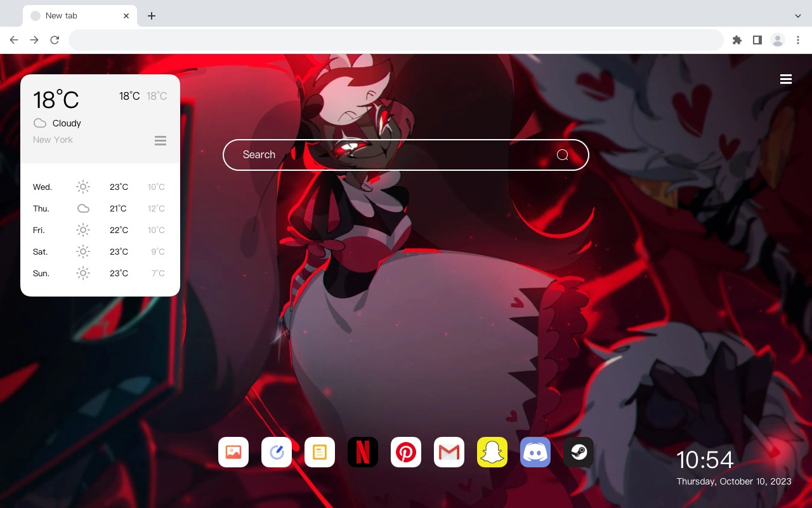This screenshot has height=508, width=812.
Task: Click the 10:54 clock display
Action: pyautogui.click(x=705, y=460)
